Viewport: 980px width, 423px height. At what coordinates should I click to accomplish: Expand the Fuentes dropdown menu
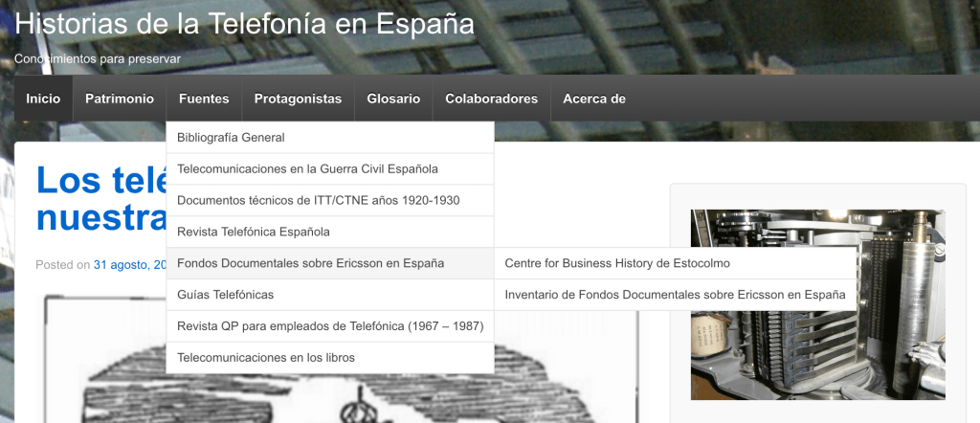204,99
